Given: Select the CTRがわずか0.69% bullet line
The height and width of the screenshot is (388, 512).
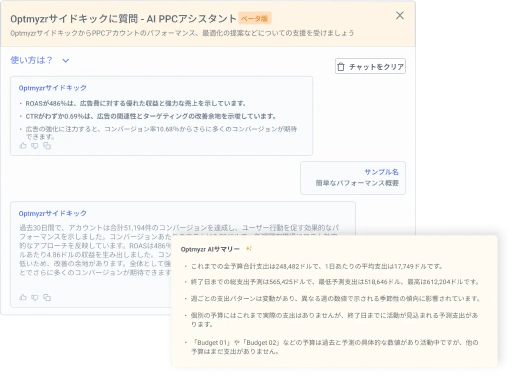Looking at the screenshot, I should 151,116.
